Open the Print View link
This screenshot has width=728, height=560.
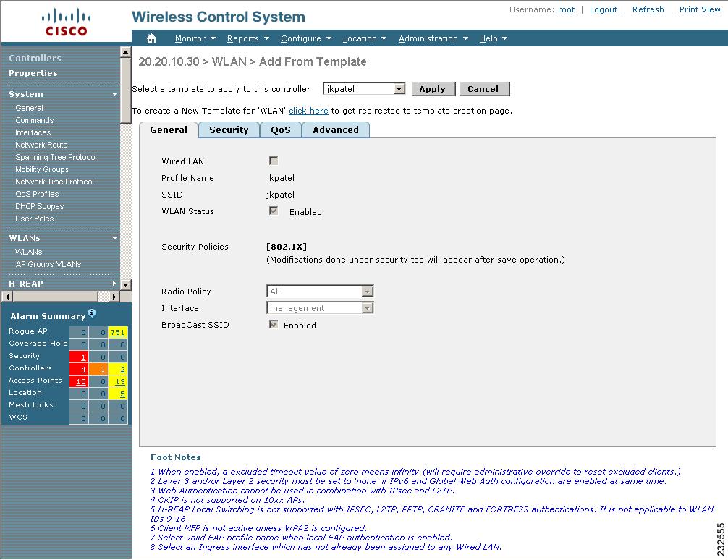tap(700, 9)
